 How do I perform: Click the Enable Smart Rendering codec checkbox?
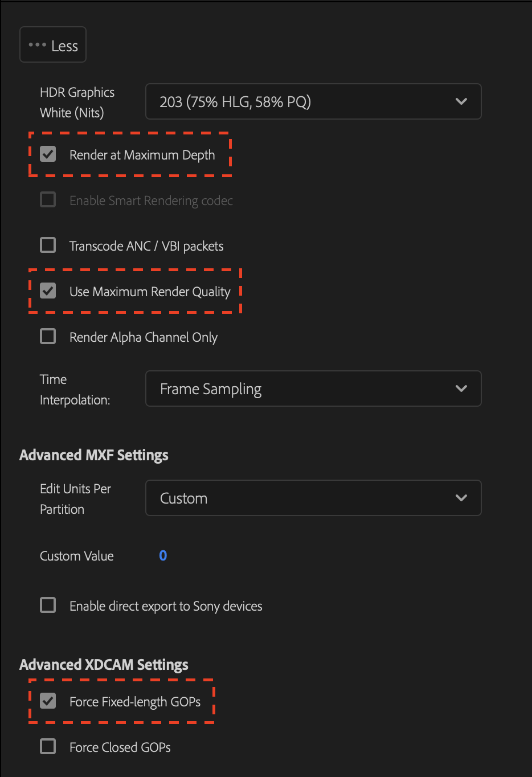48,199
